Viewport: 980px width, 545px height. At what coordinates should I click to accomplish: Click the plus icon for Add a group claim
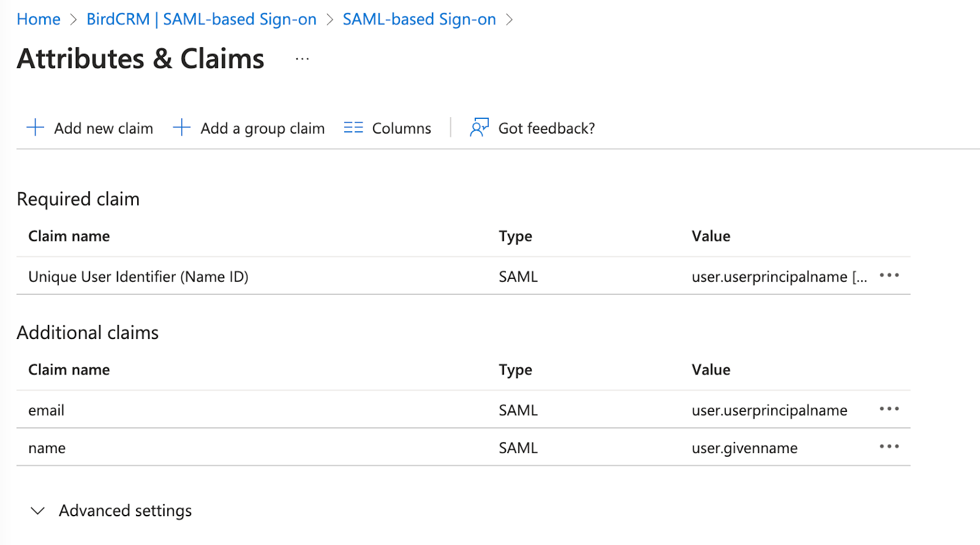tap(182, 128)
